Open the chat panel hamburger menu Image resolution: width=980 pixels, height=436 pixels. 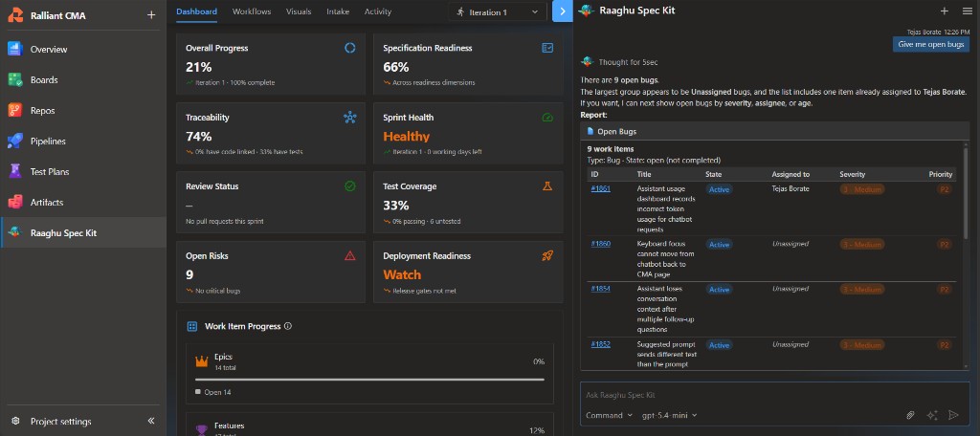tap(966, 11)
